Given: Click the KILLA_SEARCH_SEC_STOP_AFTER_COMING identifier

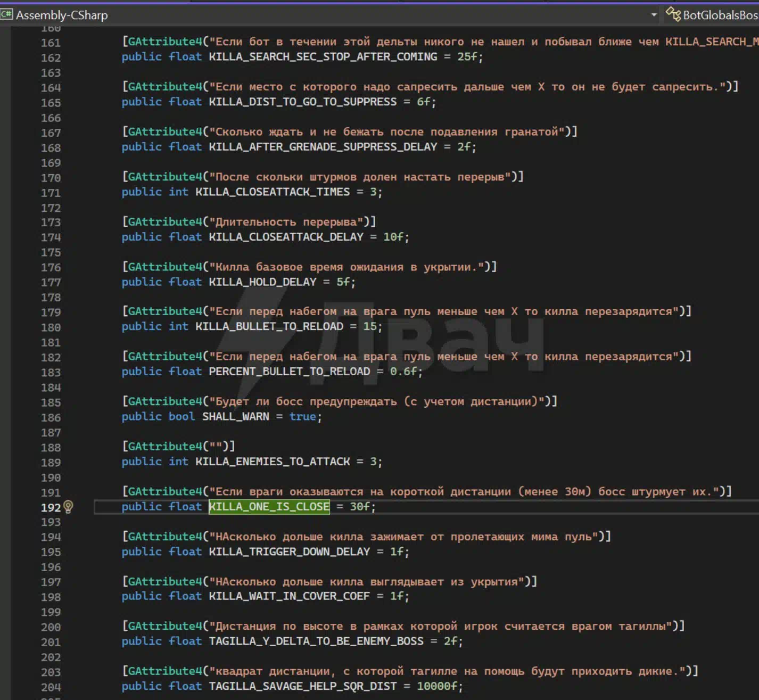Looking at the screenshot, I should pos(323,57).
